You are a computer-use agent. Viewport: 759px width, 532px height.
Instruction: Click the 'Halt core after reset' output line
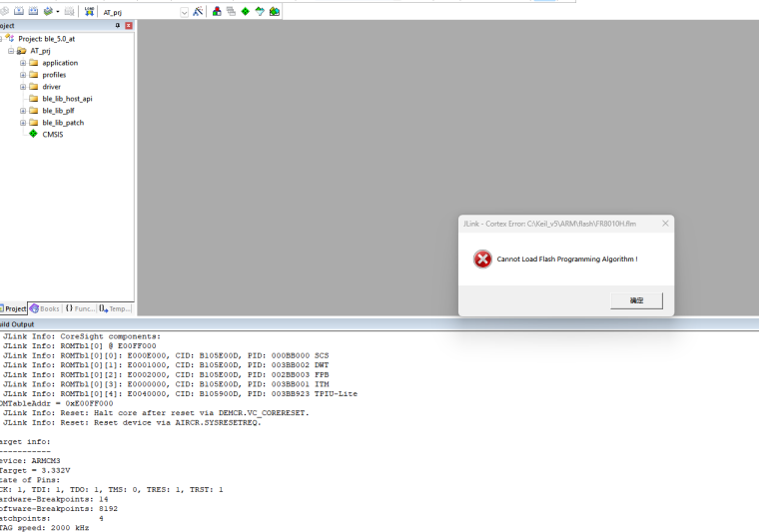156,413
